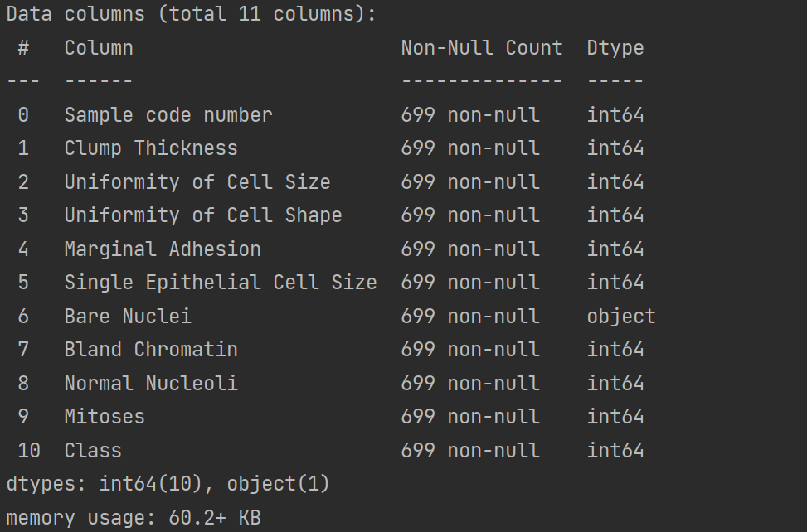Select the 'Marginal Adhesion' row text
This screenshot has width=807, height=532.
[163, 249]
